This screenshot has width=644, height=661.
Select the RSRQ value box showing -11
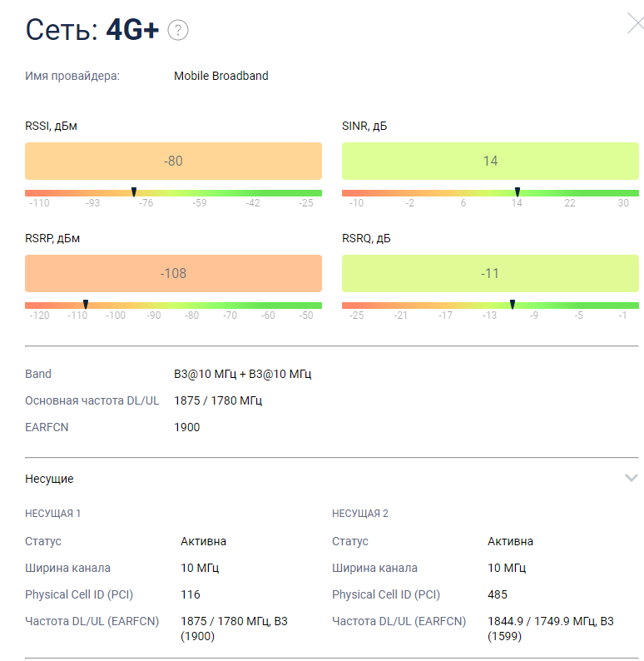[x=490, y=273]
